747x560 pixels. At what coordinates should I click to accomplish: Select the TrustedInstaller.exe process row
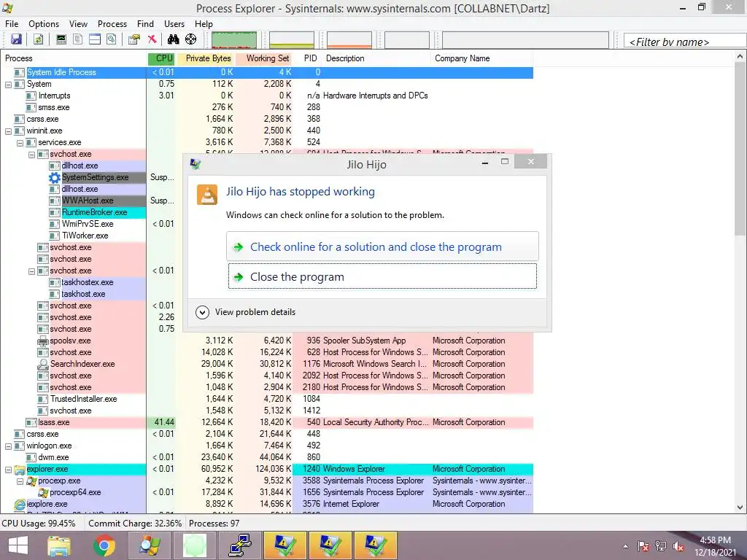[267, 400]
